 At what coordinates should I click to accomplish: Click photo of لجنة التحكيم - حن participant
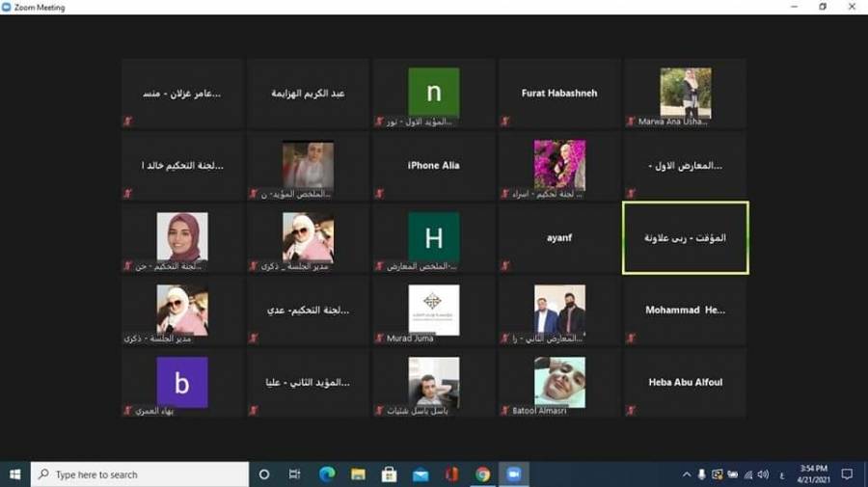coord(182,237)
